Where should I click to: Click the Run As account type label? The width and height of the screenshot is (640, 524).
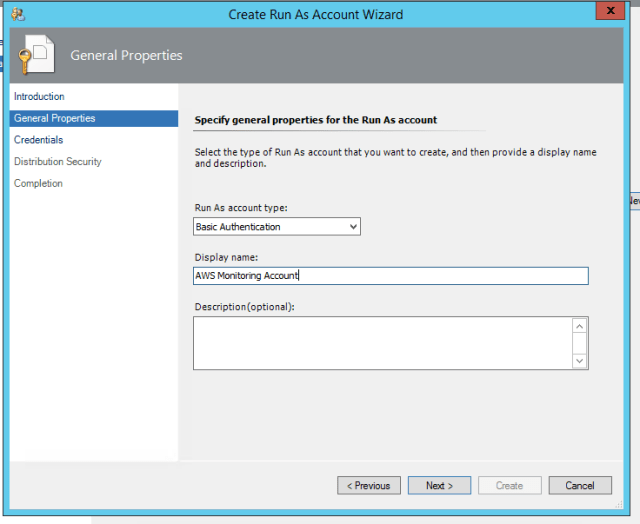coord(240,208)
